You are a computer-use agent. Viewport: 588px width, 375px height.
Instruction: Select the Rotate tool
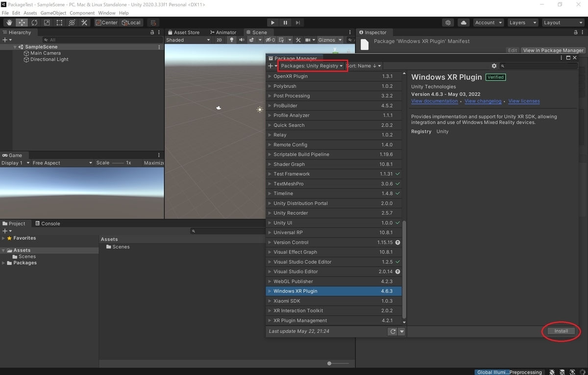[x=34, y=23]
